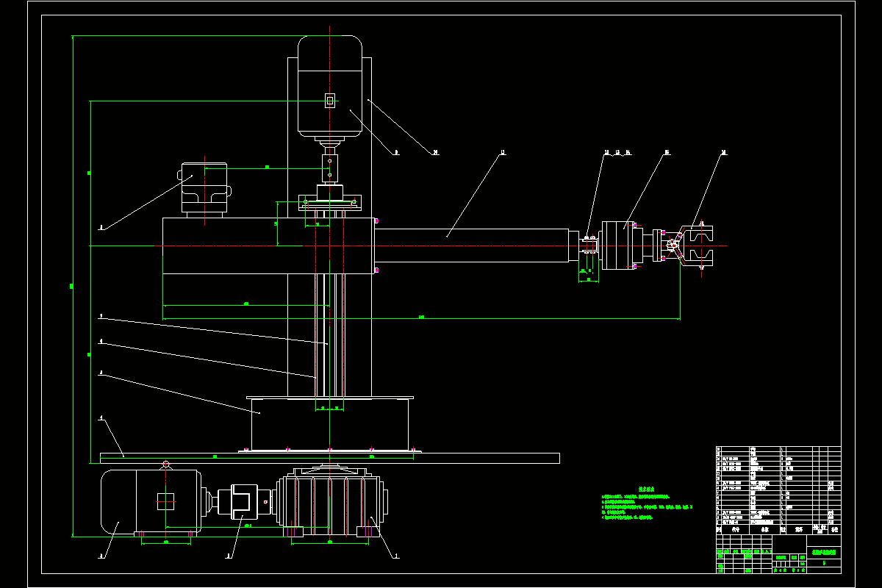Image resolution: width=882 pixels, height=588 pixels.
Task: Select the large vertical motor at top
Action: click(x=329, y=86)
